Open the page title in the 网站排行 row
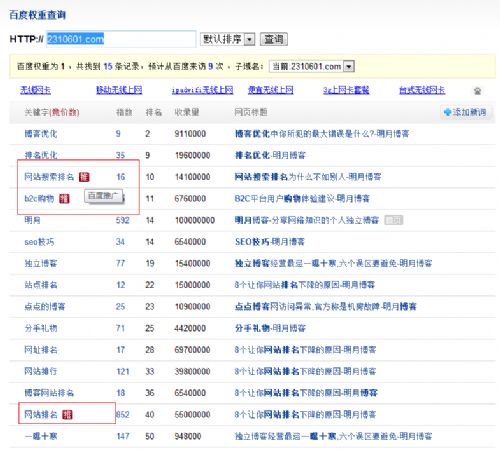The height and width of the screenshot is (450, 500). pos(305,371)
